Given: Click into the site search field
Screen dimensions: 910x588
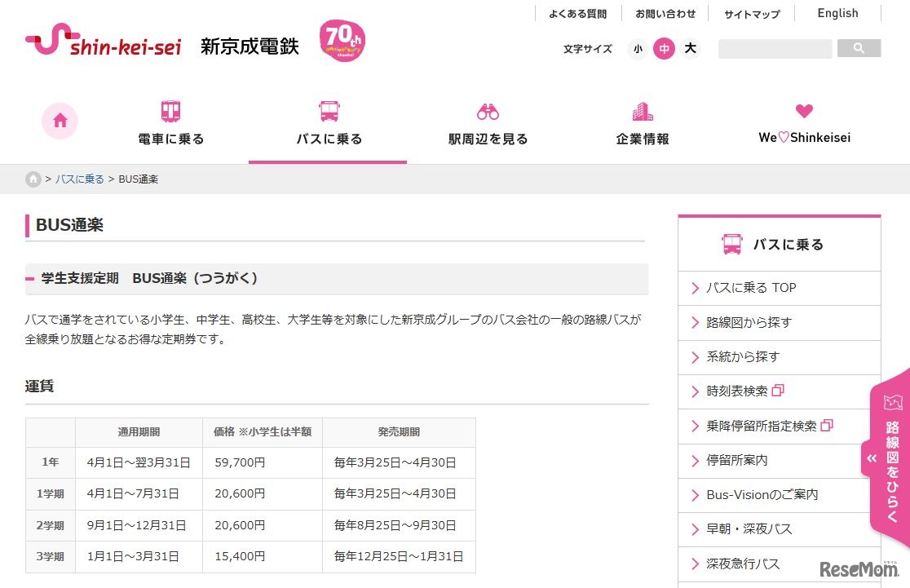Looking at the screenshot, I should tap(775, 49).
